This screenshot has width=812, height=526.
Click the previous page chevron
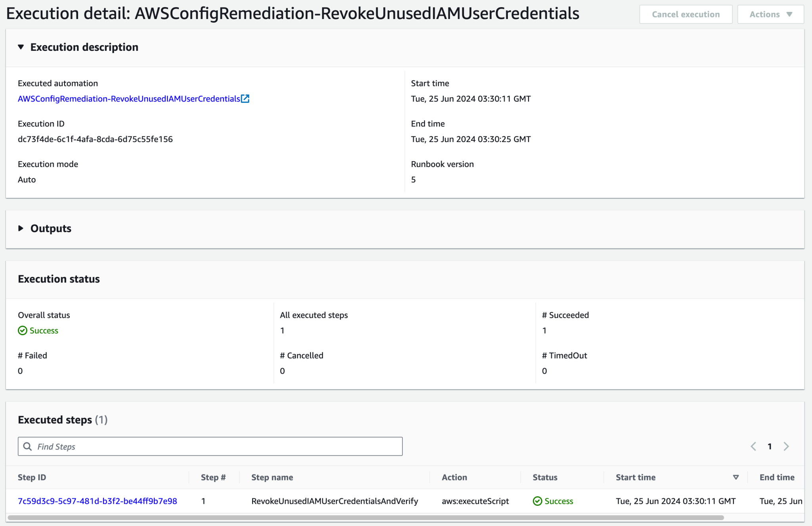tap(753, 446)
